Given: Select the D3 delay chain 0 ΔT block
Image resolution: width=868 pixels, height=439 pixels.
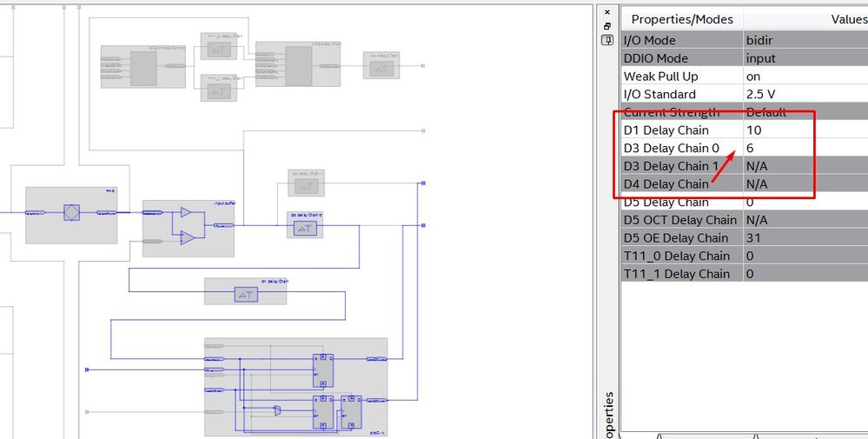Looking at the screenshot, I should (305, 228).
